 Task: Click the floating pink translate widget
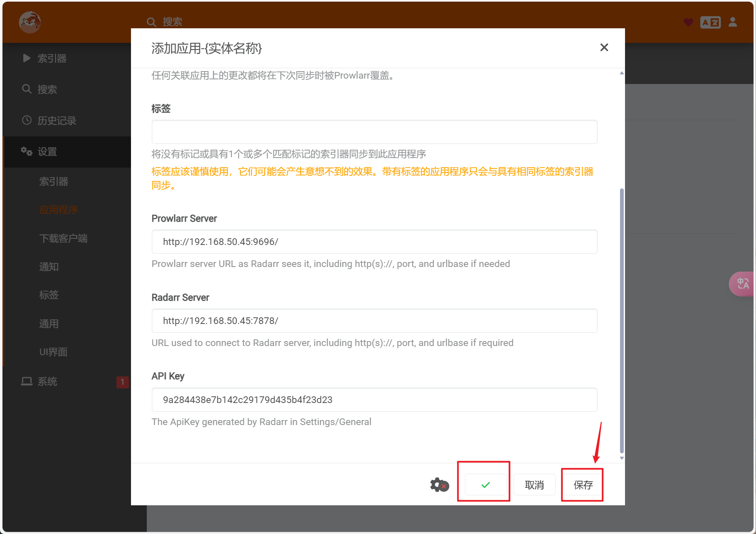[742, 284]
